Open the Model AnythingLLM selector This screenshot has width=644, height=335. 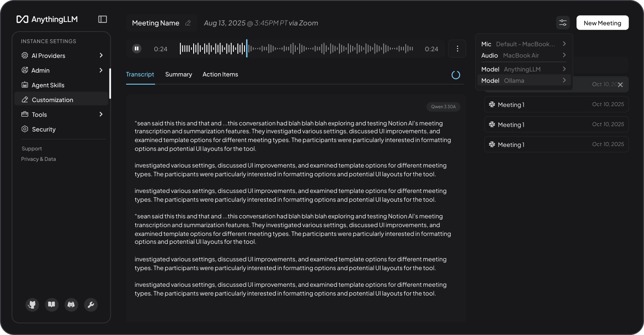[524, 69]
